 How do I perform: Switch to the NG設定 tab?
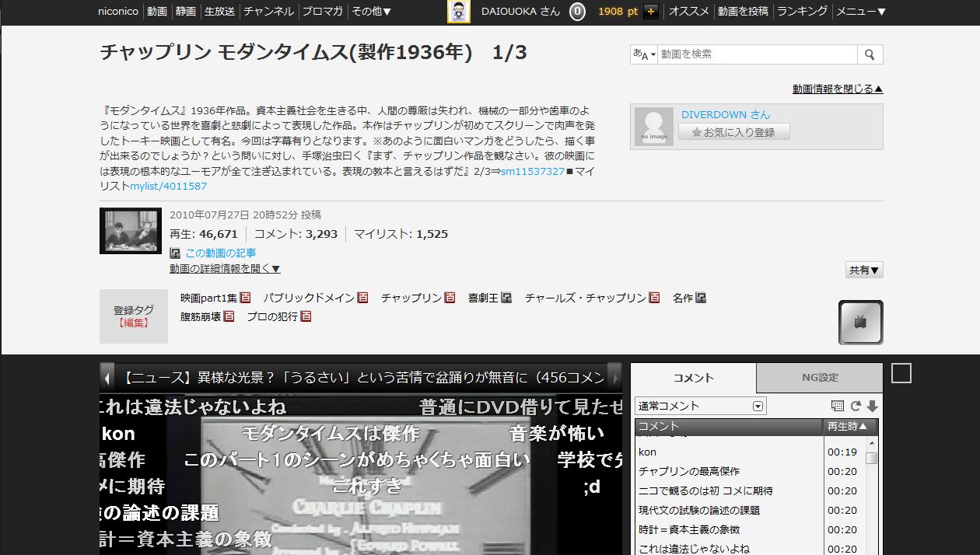(820, 378)
